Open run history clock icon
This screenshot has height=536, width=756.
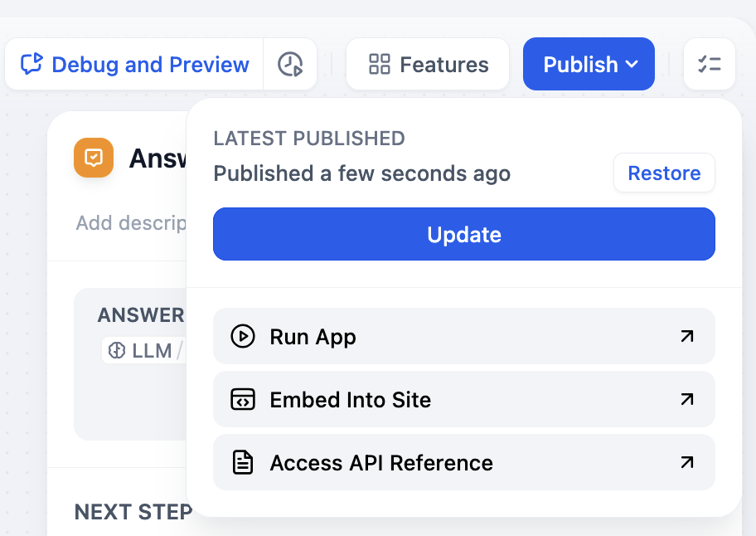290,64
